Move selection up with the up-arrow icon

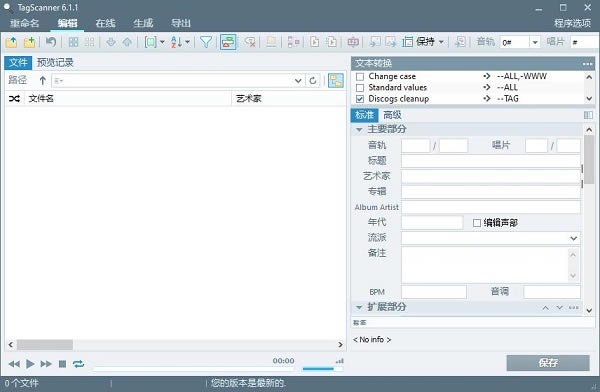coord(127,42)
